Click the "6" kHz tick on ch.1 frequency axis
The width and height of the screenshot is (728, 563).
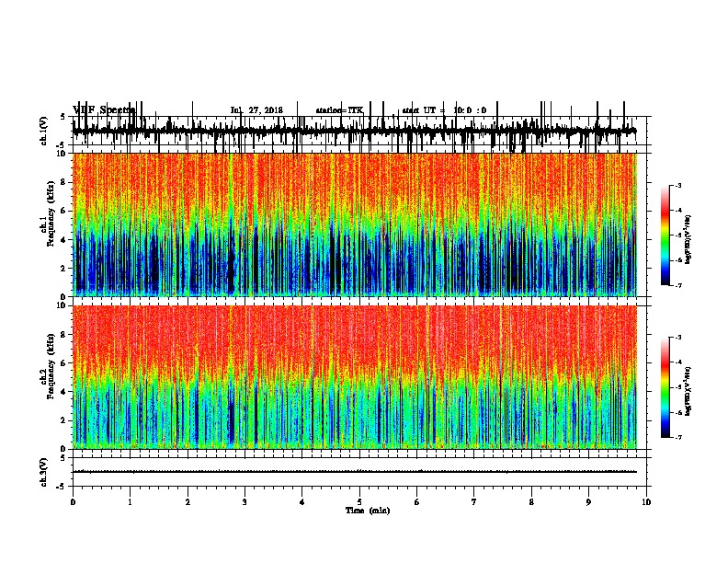click(x=63, y=211)
